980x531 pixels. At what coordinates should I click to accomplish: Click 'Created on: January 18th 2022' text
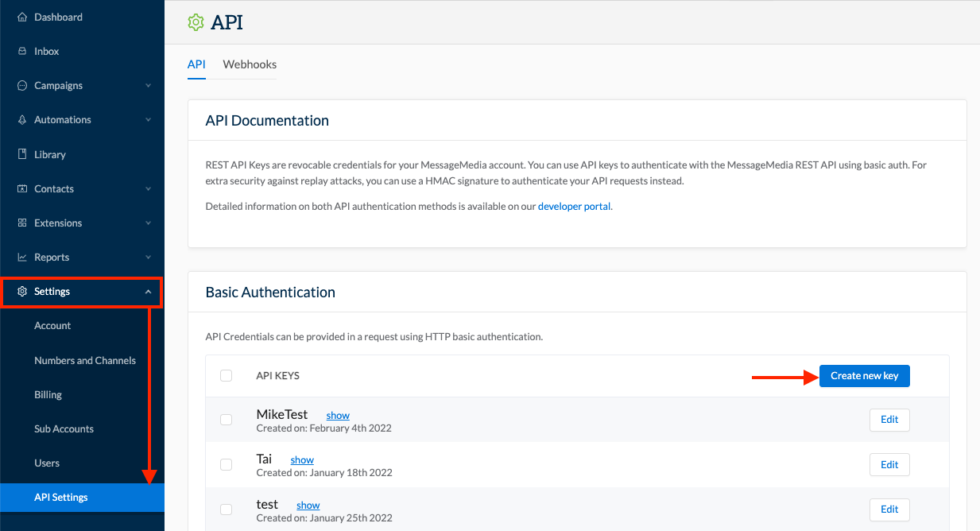[x=324, y=472]
